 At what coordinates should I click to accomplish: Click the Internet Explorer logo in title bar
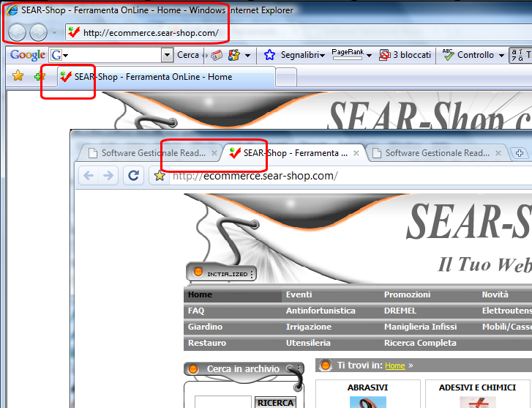pyautogui.click(x=12, y=10)
